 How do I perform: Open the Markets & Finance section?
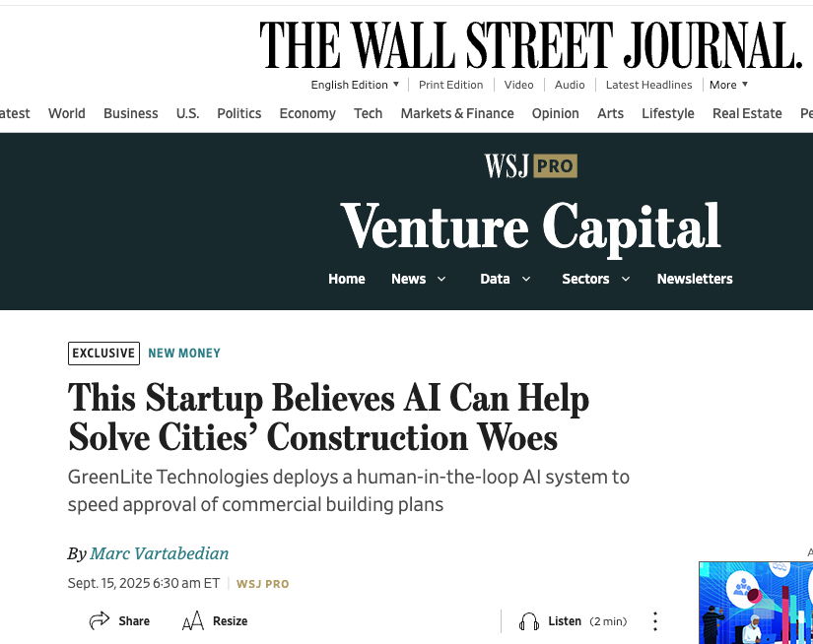point(457,113)
